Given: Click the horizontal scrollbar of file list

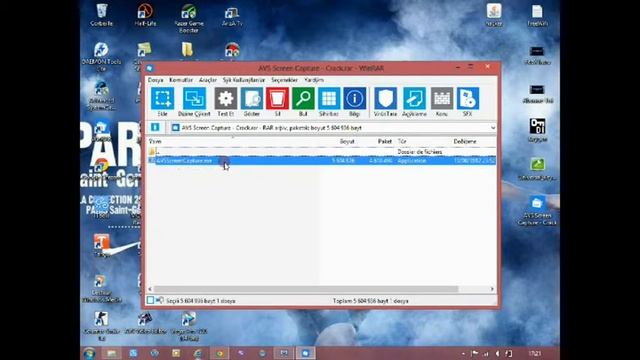Looking at the screenshot, I should click(306, 289).
